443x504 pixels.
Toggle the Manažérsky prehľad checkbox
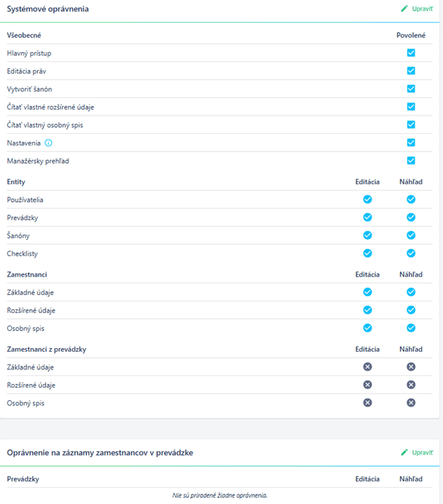411,161
